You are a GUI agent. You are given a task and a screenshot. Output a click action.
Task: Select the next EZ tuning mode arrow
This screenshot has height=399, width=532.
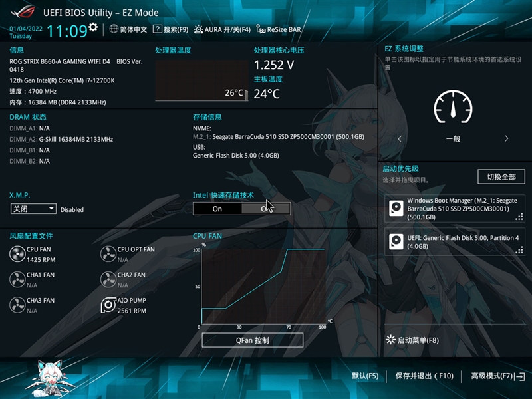pos(506,139)
